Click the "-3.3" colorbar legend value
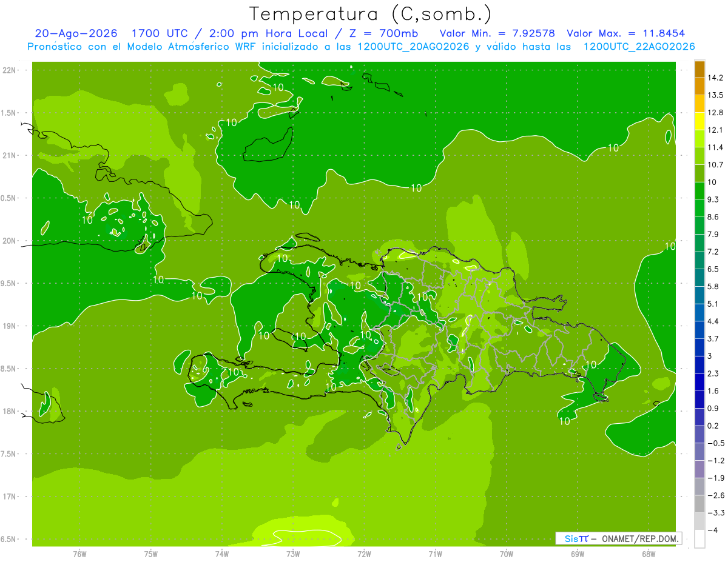 coord(716,513)
